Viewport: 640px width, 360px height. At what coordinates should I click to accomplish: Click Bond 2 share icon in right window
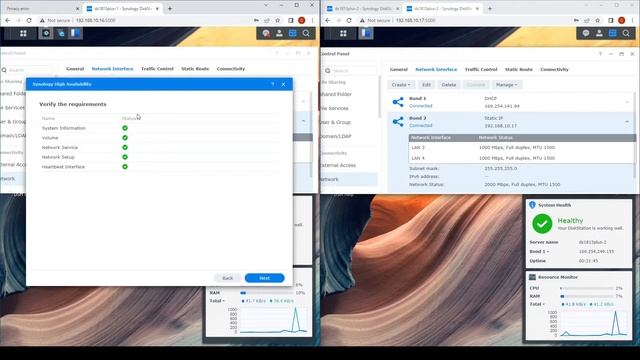(398, 122)
